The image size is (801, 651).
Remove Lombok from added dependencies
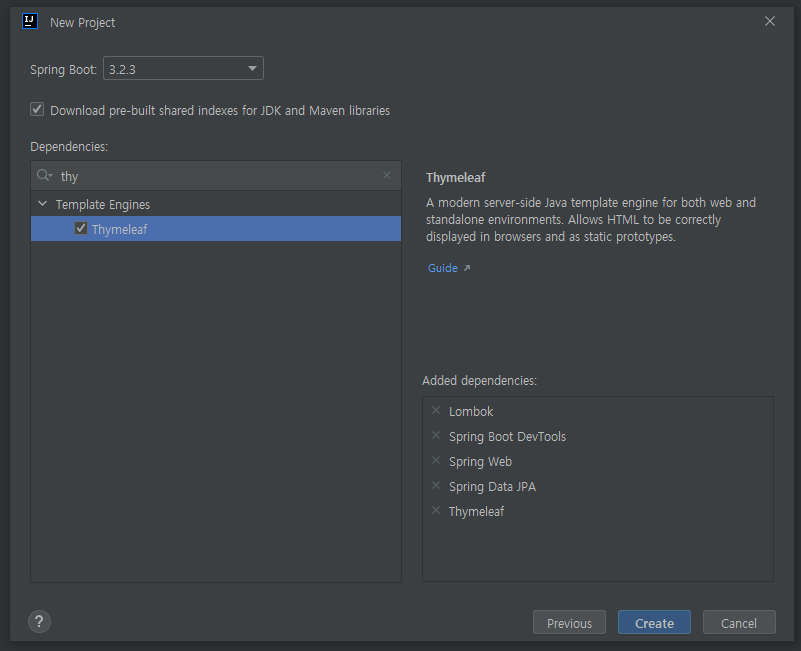pyautogui.click(x=436, y=410)
